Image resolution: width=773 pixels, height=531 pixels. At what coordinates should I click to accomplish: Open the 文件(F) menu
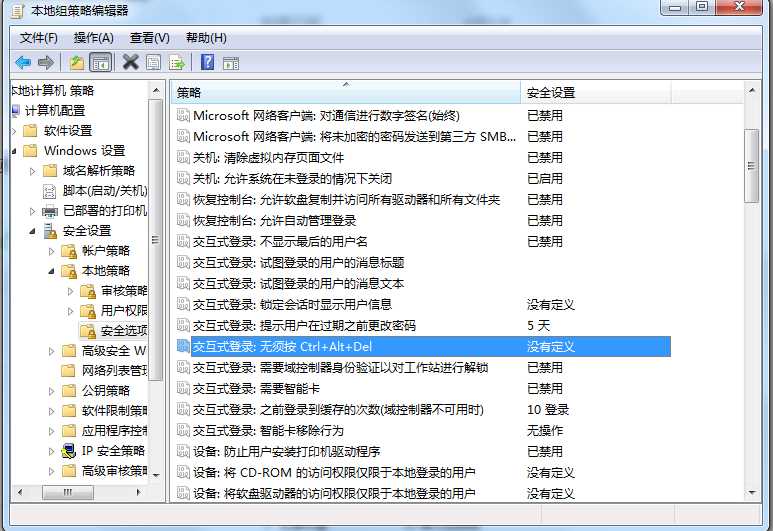click(38, 38)
